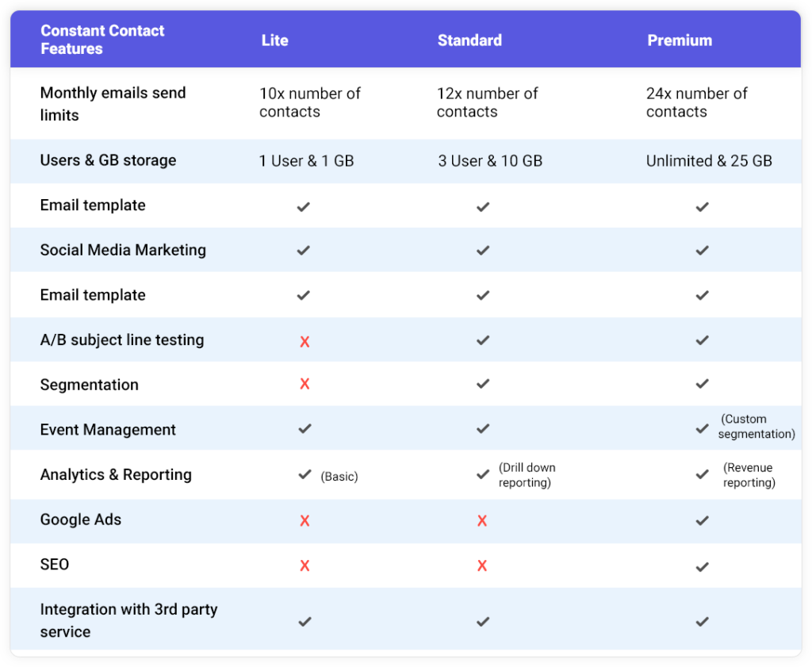Image resolution: width=812 pixels, height=667 pixels.
Task: Click the Email template checkmark under Lite
Action: [304, 205]
